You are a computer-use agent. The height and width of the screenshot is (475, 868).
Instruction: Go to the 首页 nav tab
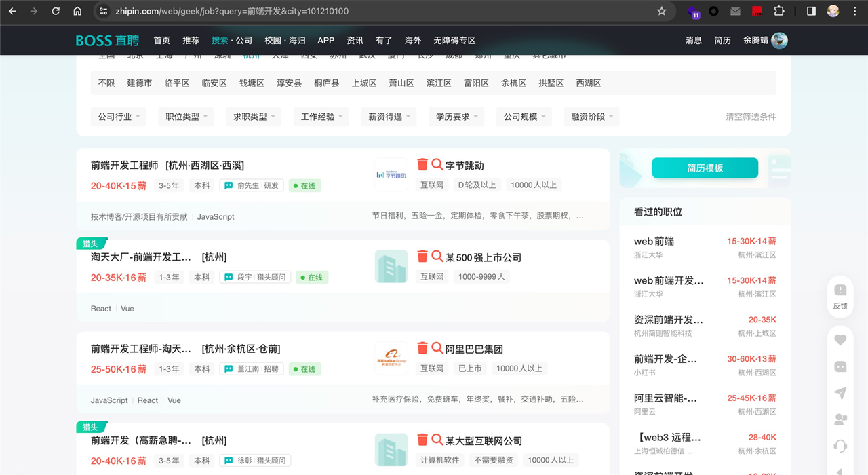coord(162,40)
